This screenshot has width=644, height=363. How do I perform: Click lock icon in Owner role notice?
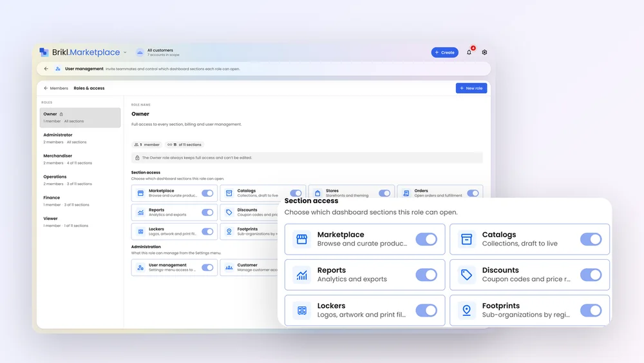pyautogui.click(x=137, y=157)
